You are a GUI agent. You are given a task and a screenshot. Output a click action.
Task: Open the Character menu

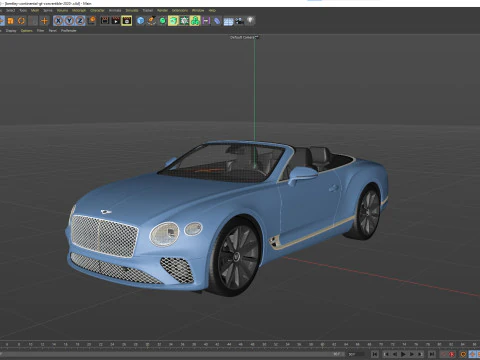(x=97, y=11)
